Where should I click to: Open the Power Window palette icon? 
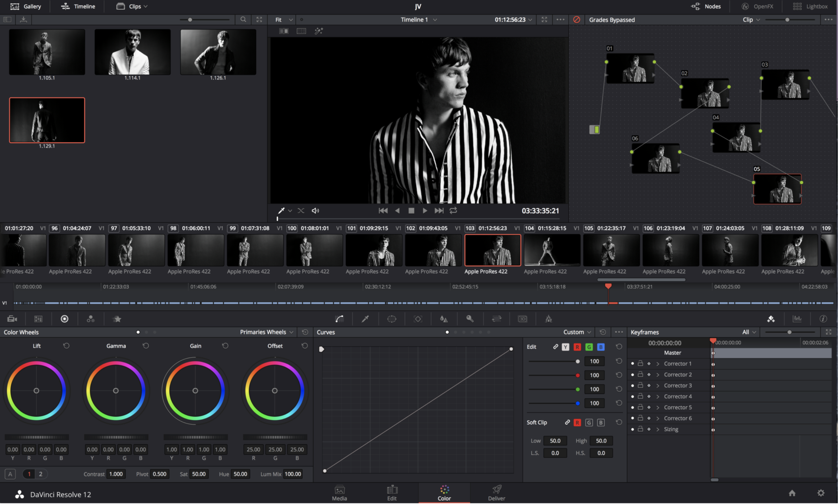click(x=392, y=318)
